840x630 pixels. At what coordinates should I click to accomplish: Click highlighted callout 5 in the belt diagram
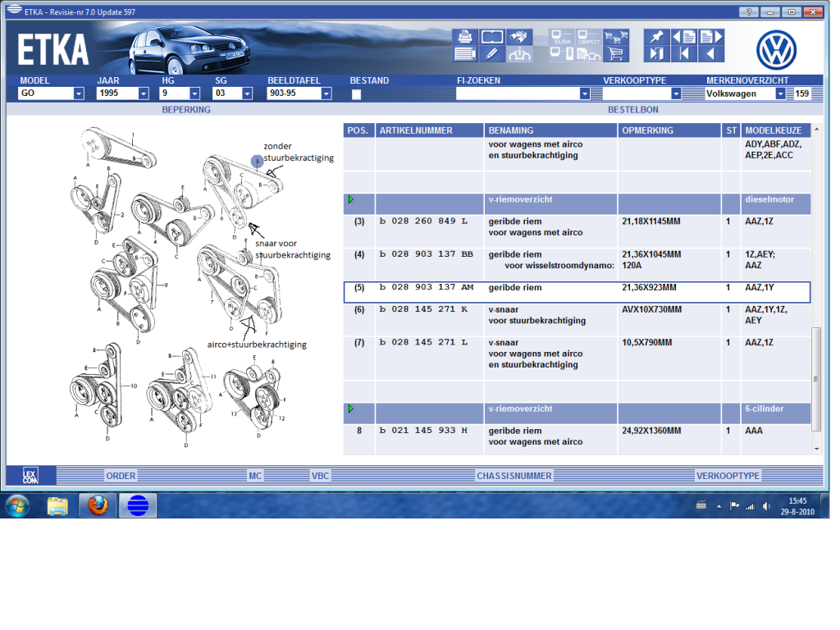pos(257,161)
